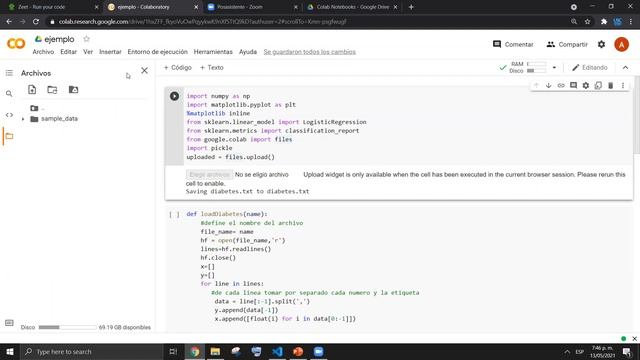Image resolution: width=640 pixels, height=360 pixels.
Task: Open the terminal icon at sidebar bottom
Action: [x=9, y=323]
